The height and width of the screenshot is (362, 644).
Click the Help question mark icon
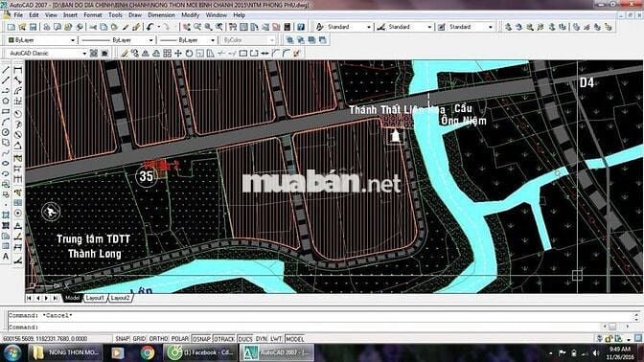[x=301, y=27]
